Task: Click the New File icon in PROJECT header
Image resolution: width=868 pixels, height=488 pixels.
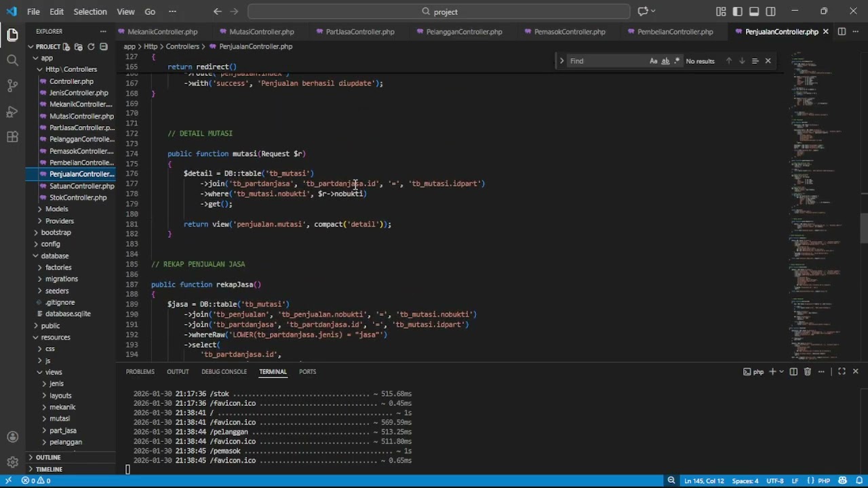Action: pos(66,47)
